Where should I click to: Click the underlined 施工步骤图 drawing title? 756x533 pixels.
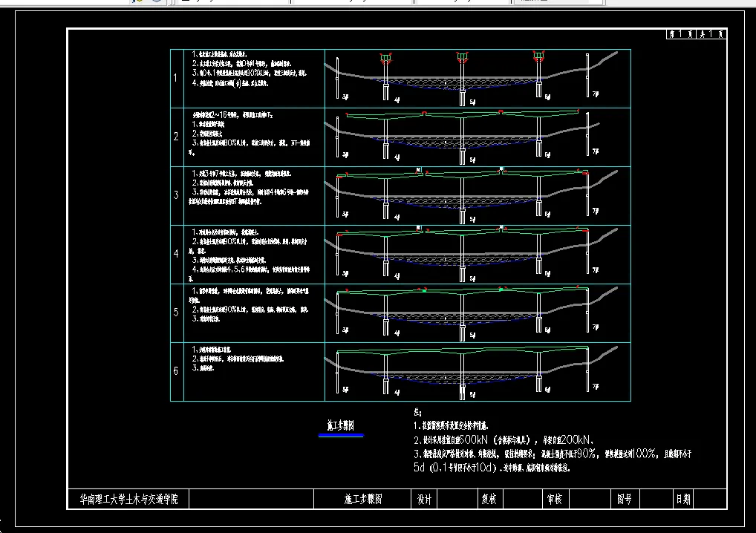[341, 425]
